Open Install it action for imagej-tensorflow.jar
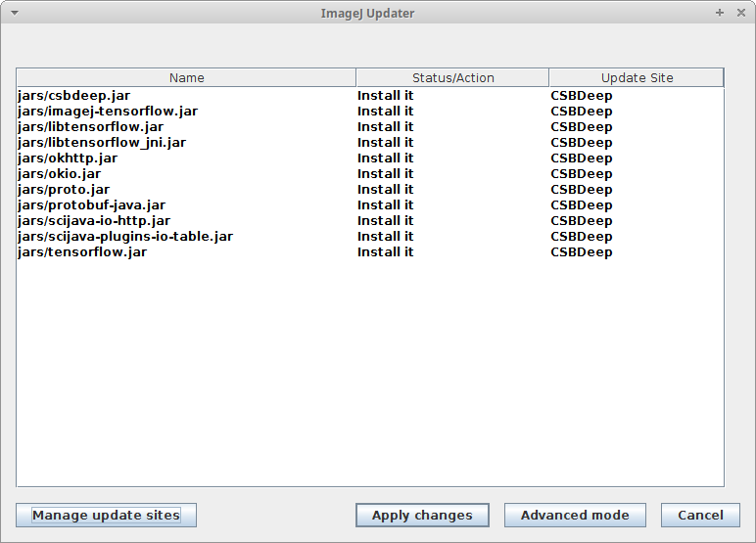 pos(385,112)
